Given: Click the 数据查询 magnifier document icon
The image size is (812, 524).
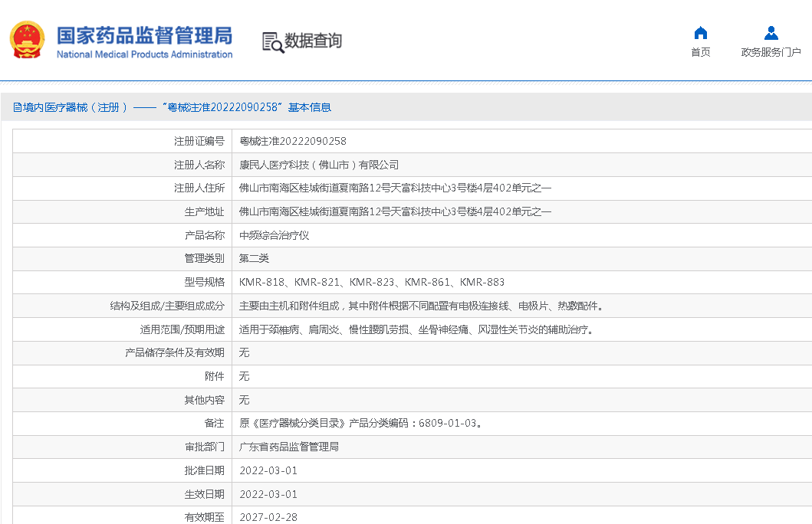Looking at the screenshot, I should (x=272, y=41).
